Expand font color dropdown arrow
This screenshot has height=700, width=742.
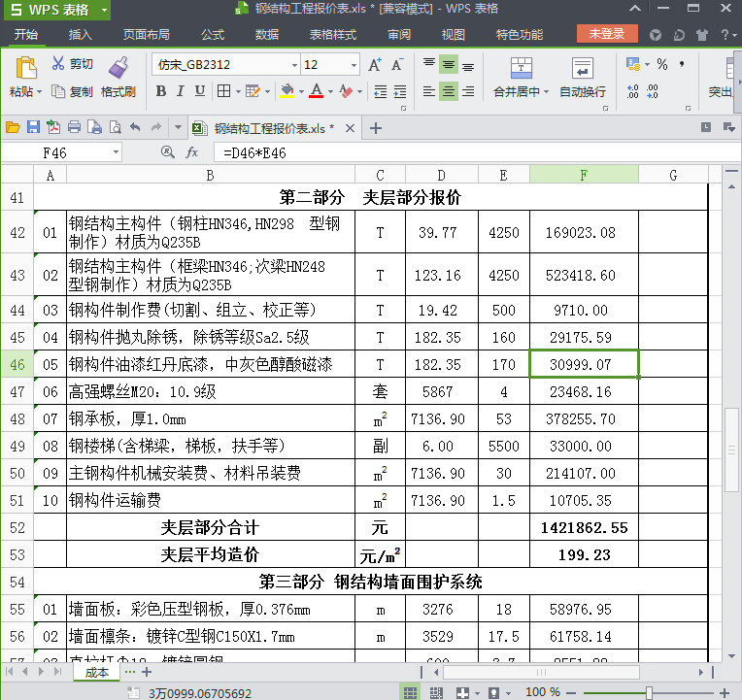click(x=330, y=91)
